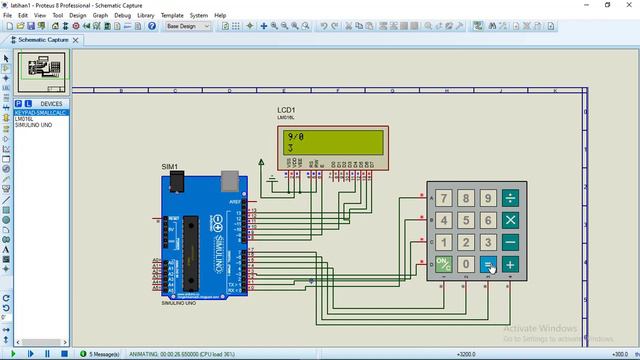Select SIMULINO UNO in the devices list
Viewport: 640px width, 360px height.
[33, 125]
